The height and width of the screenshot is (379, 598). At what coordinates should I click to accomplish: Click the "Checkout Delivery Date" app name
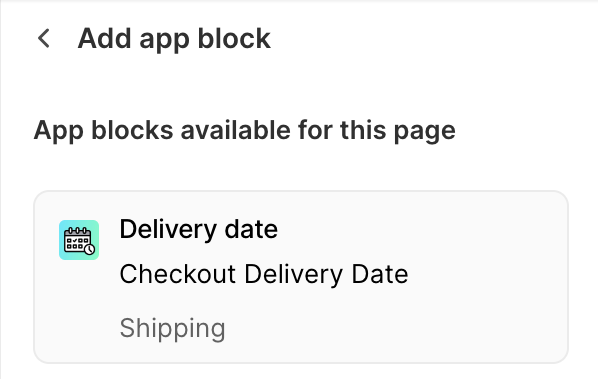[x=264, y=274]
